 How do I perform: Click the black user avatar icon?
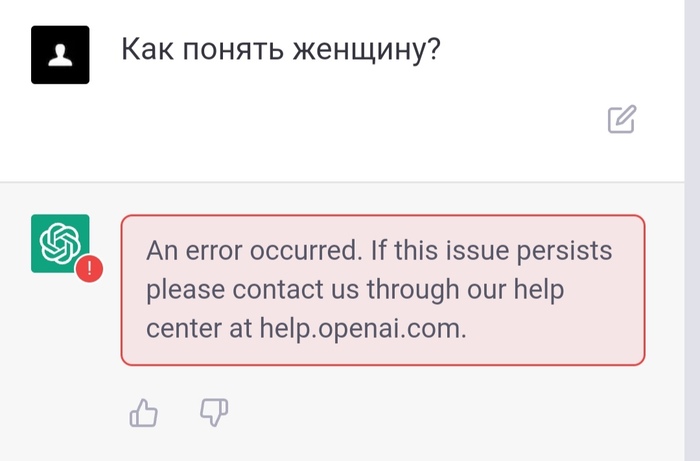(x=60, y=55)
